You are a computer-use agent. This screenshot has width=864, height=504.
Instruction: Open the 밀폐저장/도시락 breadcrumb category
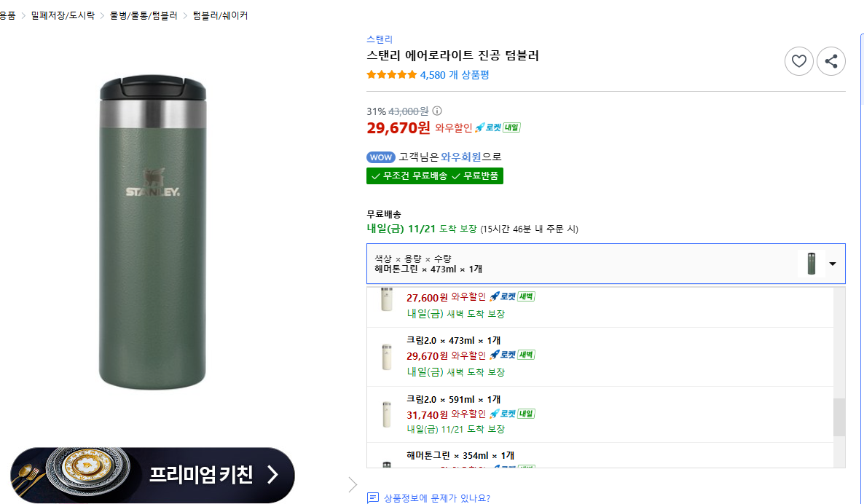click(x=63, y=15)
